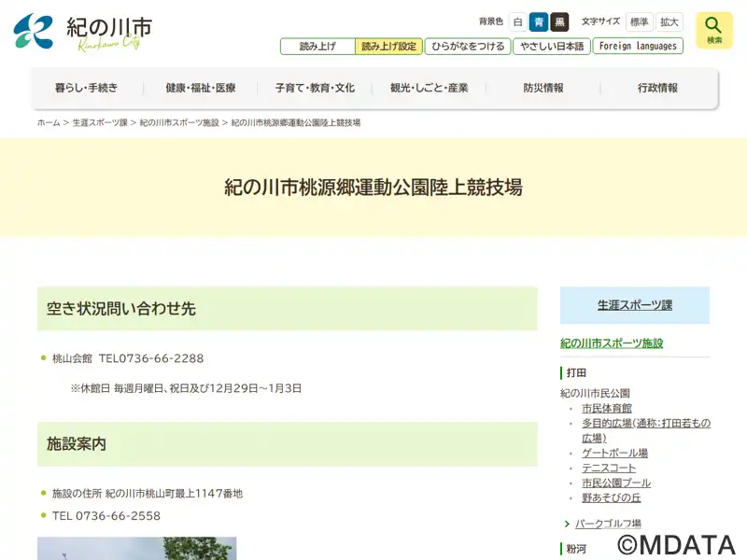
Task: Start 読み上げ read aloud
Action: click(x=317, y=46)
